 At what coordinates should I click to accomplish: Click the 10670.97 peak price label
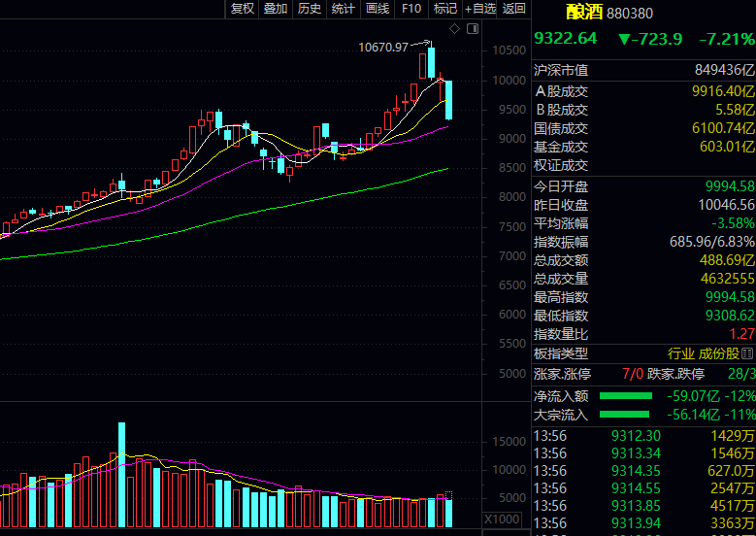[383, 47]
